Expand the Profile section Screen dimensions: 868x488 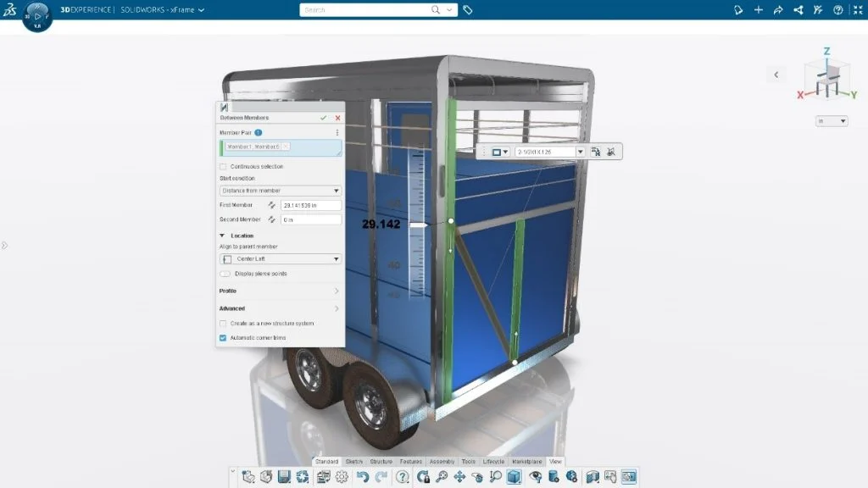pos(280,291)
